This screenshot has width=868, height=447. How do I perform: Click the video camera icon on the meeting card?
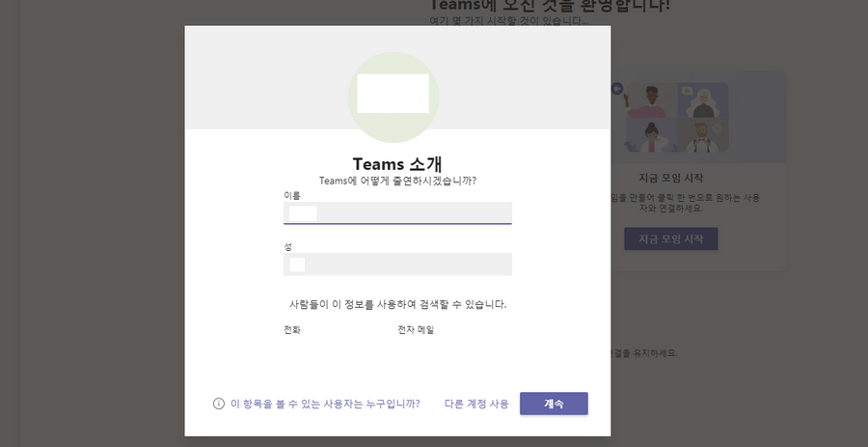617,89
